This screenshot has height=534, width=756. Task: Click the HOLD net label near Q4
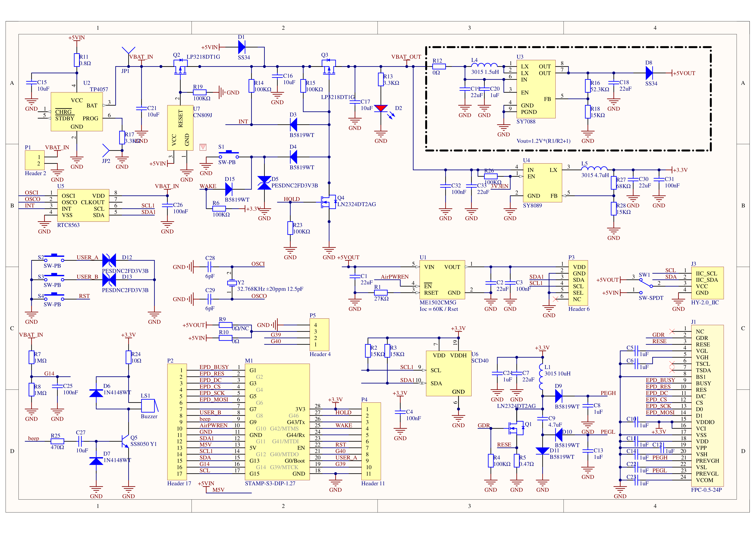coord(292,199)
